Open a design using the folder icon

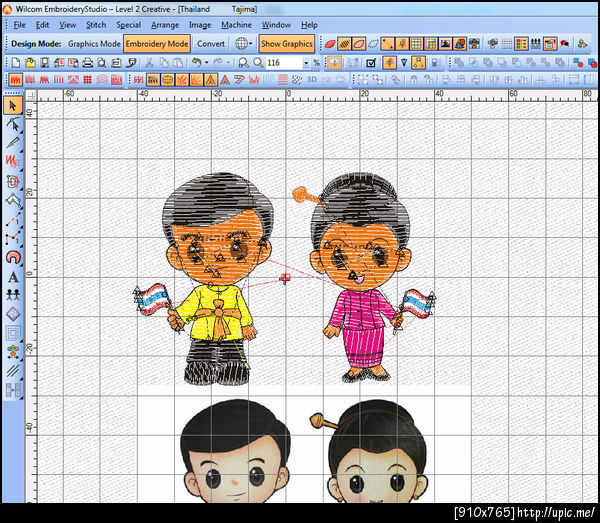pos(30,63)
